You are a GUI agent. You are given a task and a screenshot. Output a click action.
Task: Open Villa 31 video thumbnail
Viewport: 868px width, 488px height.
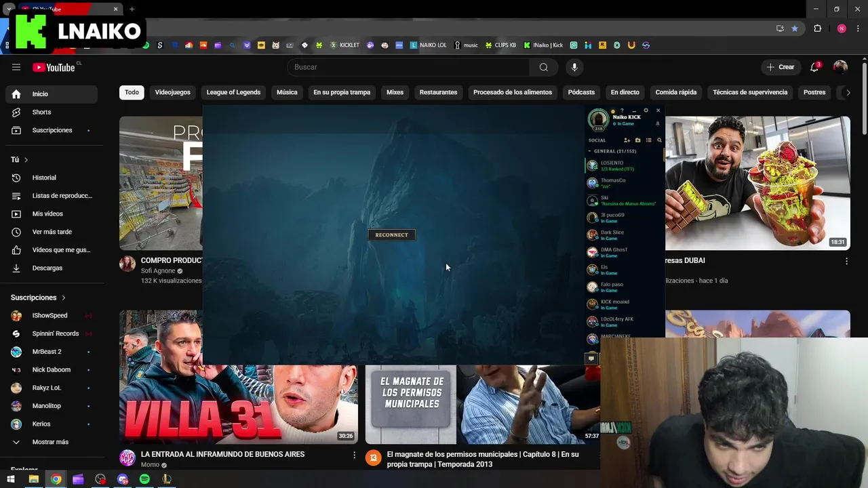[239, 404]
